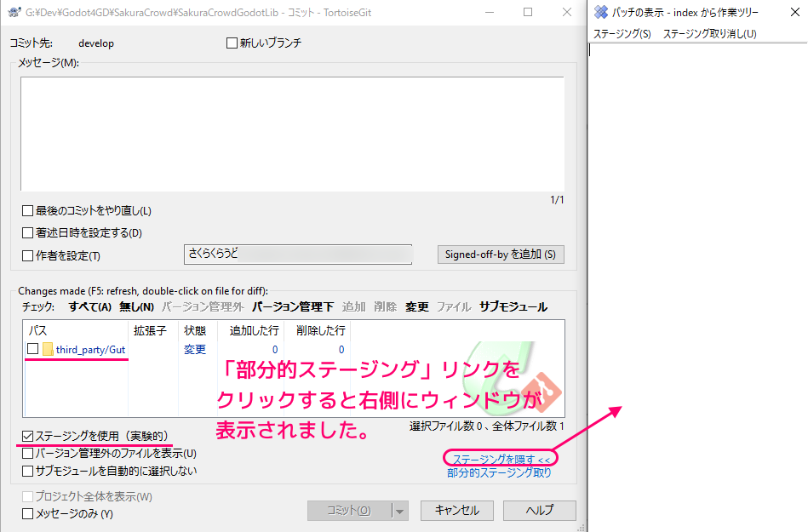This screenshot has width=808, height=532.
Task: Click the patch viewer window icon
Action: pyautogui.click(x=601, y=12)
